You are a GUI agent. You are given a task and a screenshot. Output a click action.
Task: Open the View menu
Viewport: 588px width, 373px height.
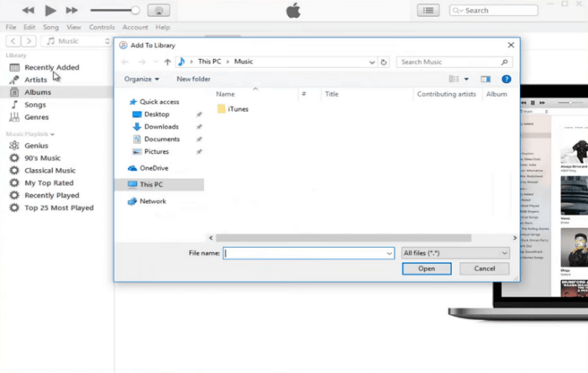click(74, 27)
